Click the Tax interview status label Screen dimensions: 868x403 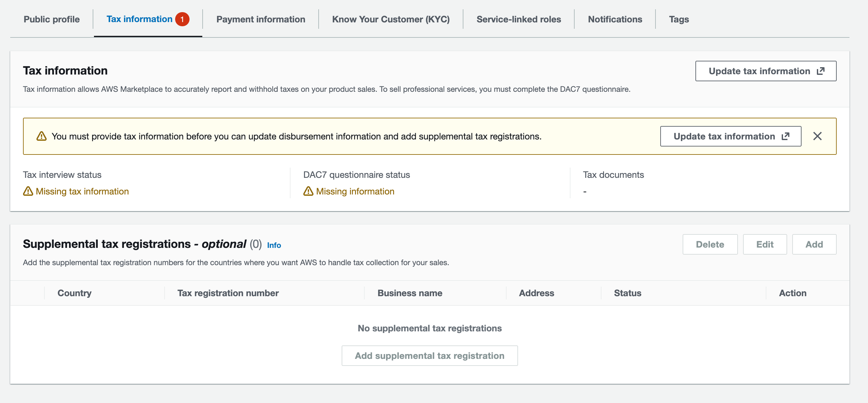pyautogui.click(x=62, y=175)
